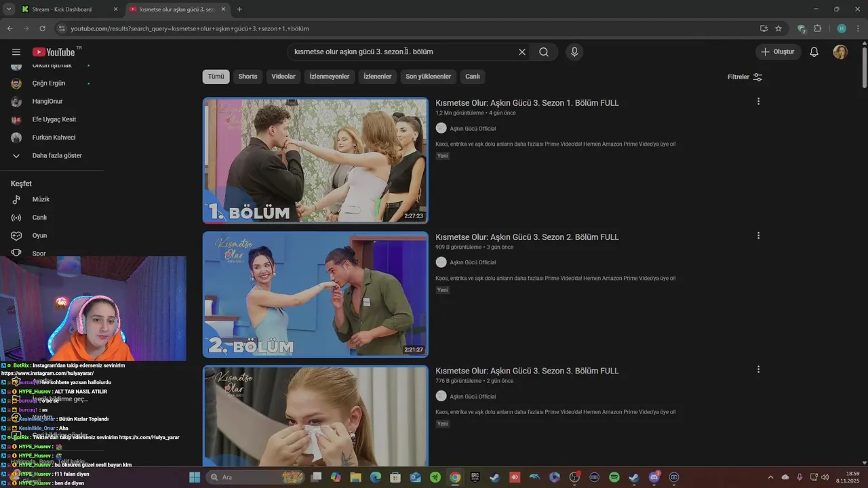Image resolution: width=868 pixels, height=488 pixels.
Task: Click Oluştur create button
Action: tap(778, 52)
